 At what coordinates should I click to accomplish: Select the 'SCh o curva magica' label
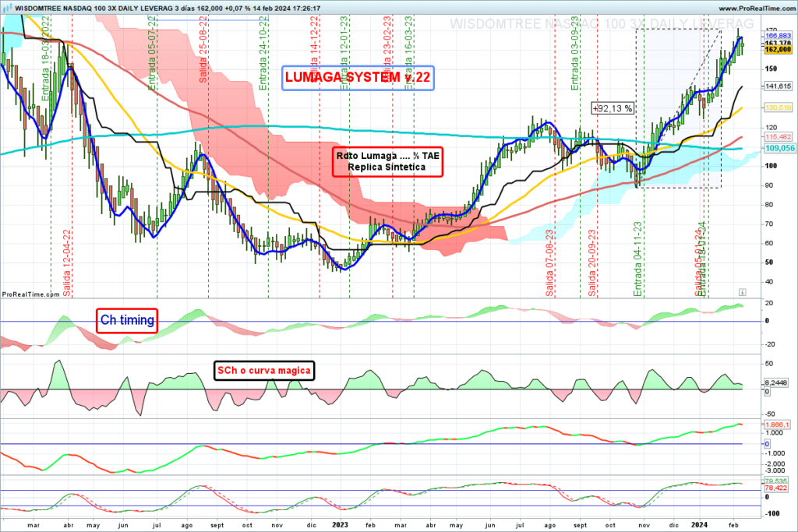(263, 370)
